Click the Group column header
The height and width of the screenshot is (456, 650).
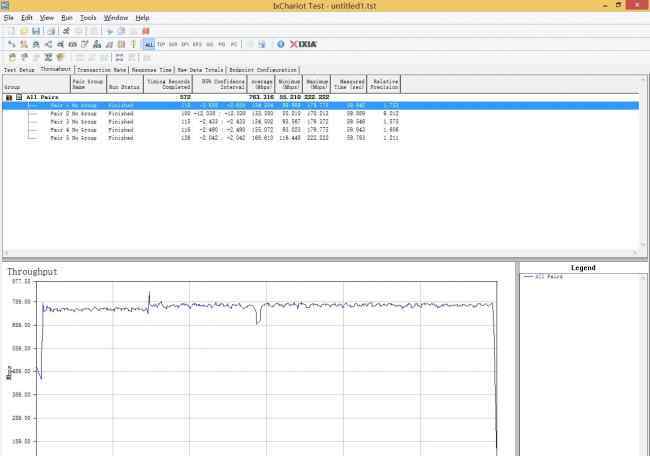pos(36,85)
